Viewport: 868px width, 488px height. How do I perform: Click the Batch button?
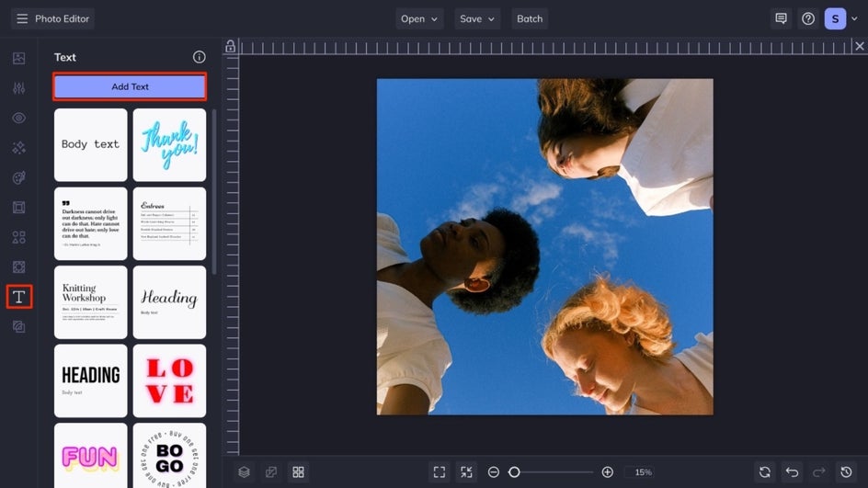530,18
